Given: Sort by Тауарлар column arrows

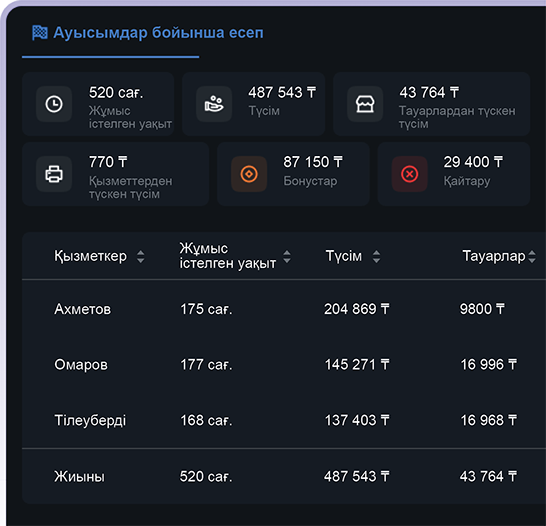Looking at the screenshot, I should click(532, 257).
